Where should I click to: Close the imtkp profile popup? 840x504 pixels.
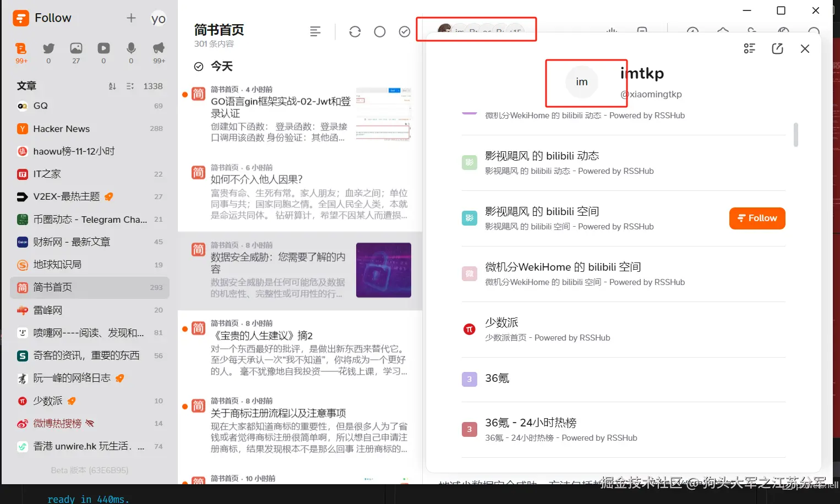805,48
